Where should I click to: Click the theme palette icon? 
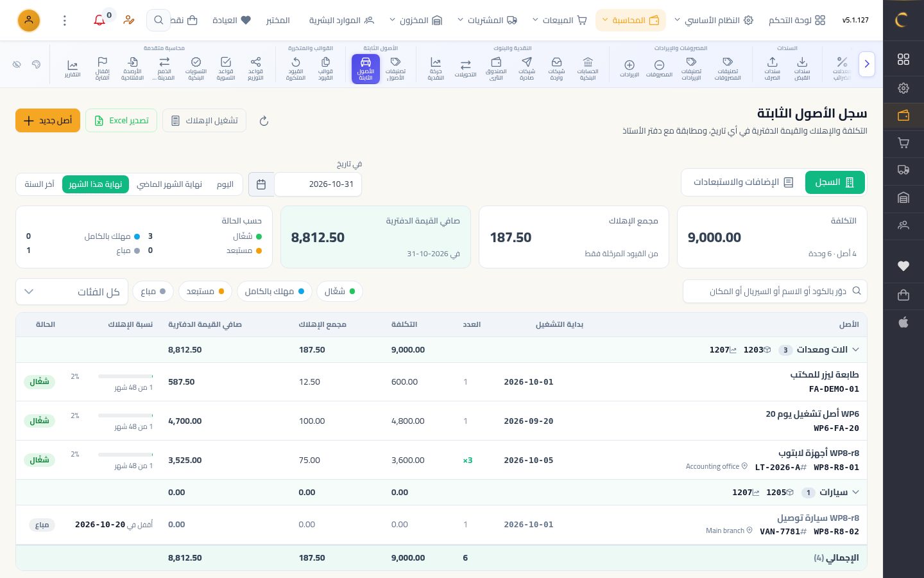[37, 64]
